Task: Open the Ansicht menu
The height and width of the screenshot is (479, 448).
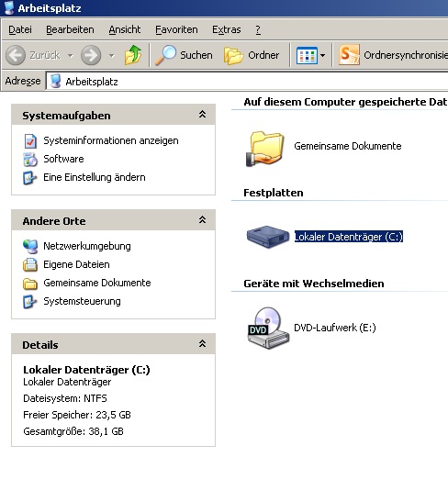Action: [125, 29]
